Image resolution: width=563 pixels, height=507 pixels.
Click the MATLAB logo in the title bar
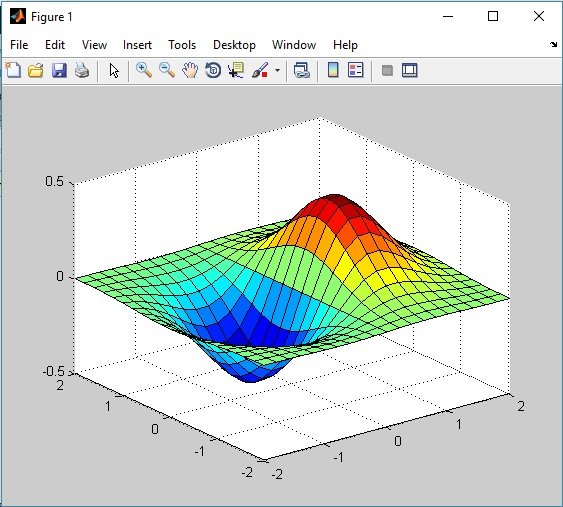coord(18,17)
